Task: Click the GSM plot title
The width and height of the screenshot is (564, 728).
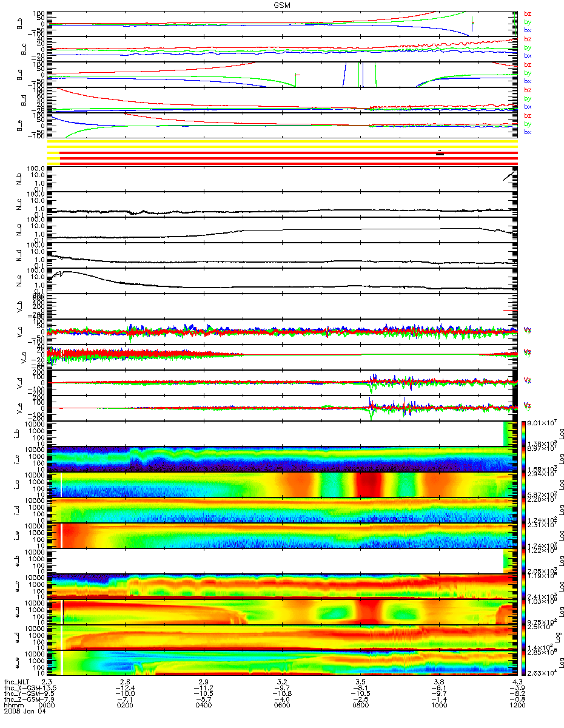Action: pyautogui.click(x=283, y=5)
